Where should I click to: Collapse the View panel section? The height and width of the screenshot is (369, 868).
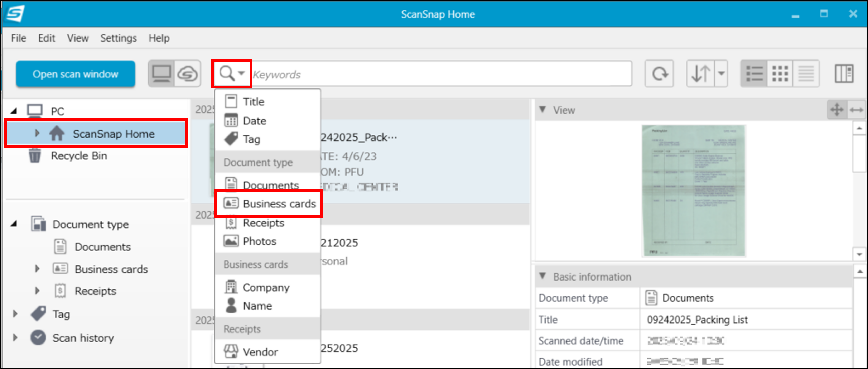pos(542,110)
